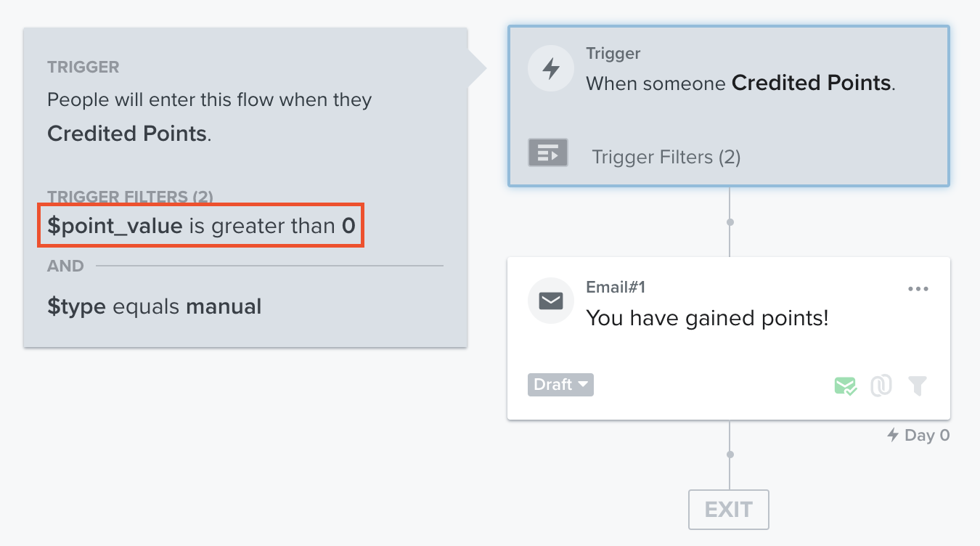Click the UTM tracking link icon

(881, 386)
